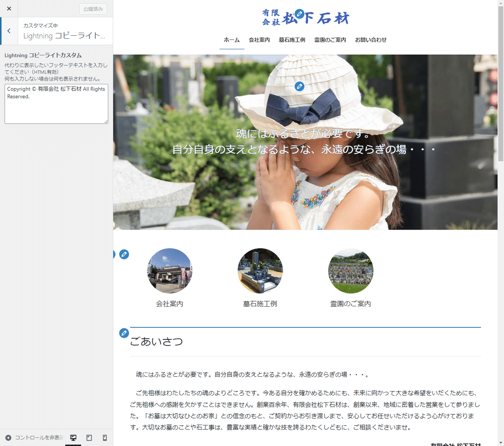Viewport: 504px width, 446px height.
Task: Close the customizer with the X icon
Action: point(9,8)
